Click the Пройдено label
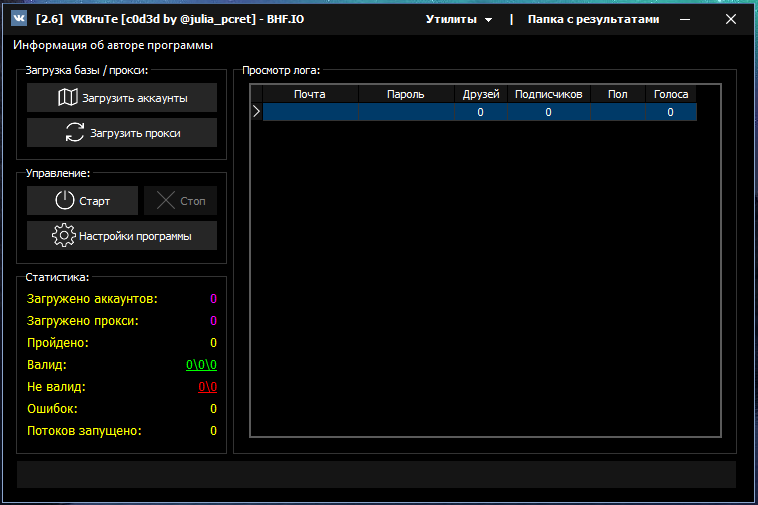The width and height of the screenshot is (758, 505). (x=58, y=343)
